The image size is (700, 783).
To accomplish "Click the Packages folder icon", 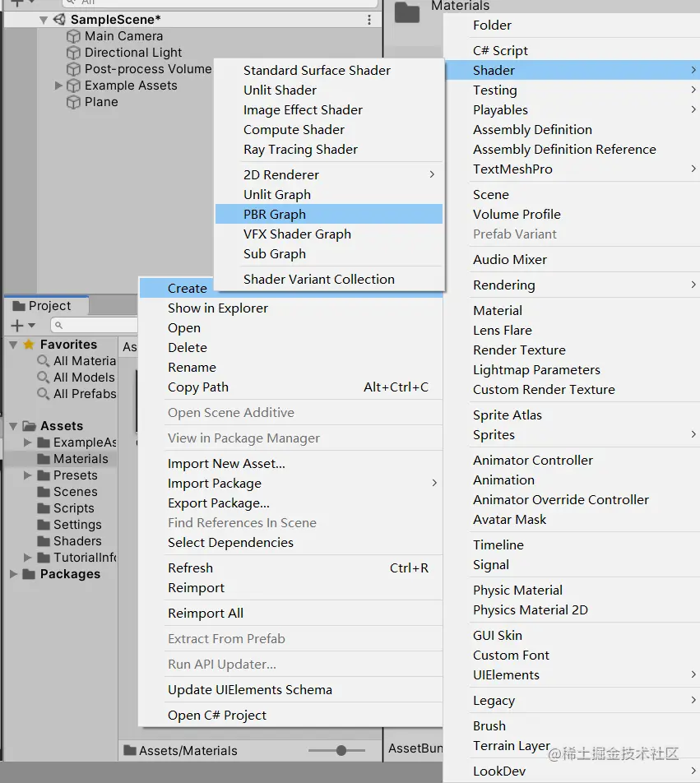I will tap(29, 574).
